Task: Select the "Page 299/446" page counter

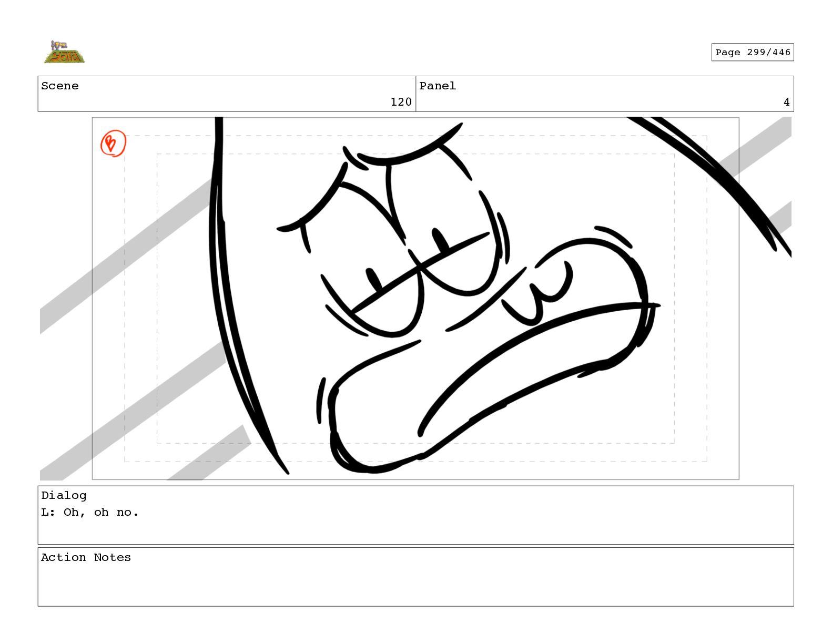Action: (x=753, y=53)
